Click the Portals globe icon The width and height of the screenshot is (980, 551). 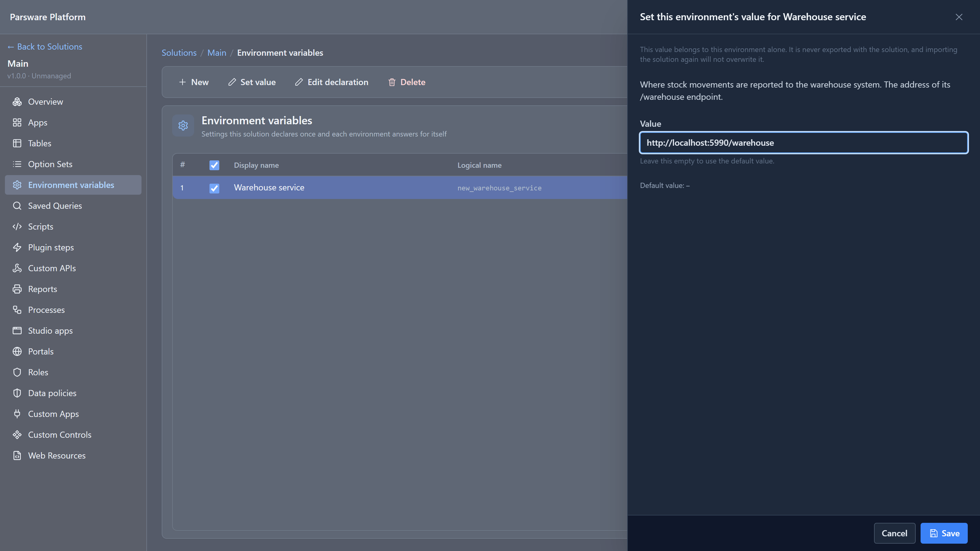(x=17, y=351)
